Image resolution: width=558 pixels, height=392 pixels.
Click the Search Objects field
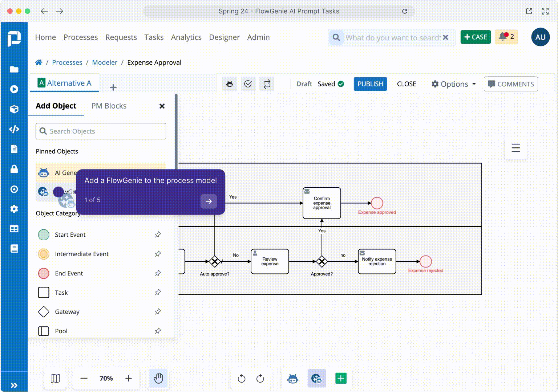pyautogui.click(x=101, y=131)
